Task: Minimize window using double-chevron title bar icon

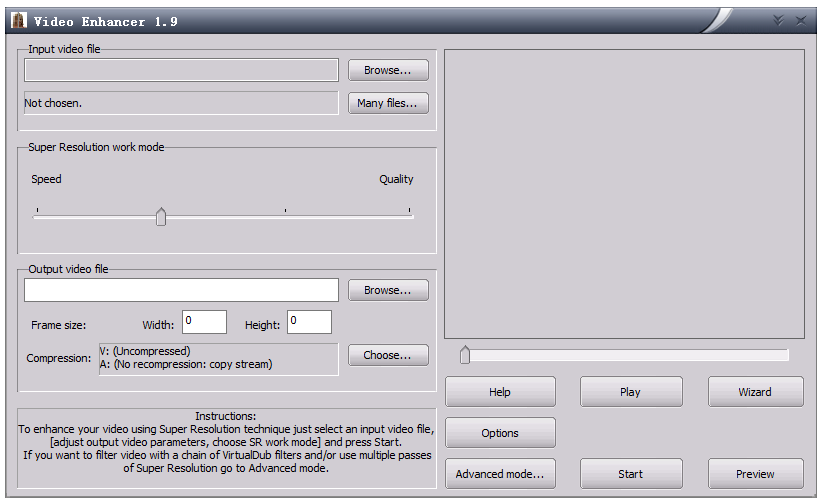Action: pos(778,20)
